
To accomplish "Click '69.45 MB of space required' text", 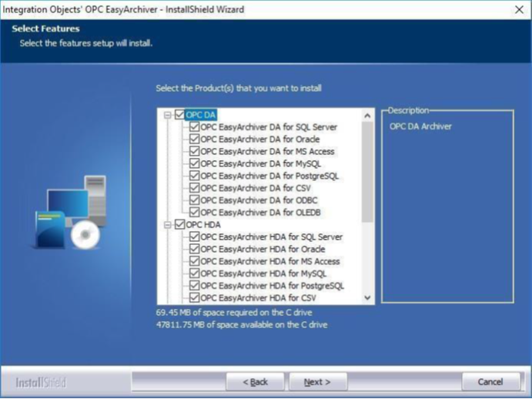I will tap(234, 313).
